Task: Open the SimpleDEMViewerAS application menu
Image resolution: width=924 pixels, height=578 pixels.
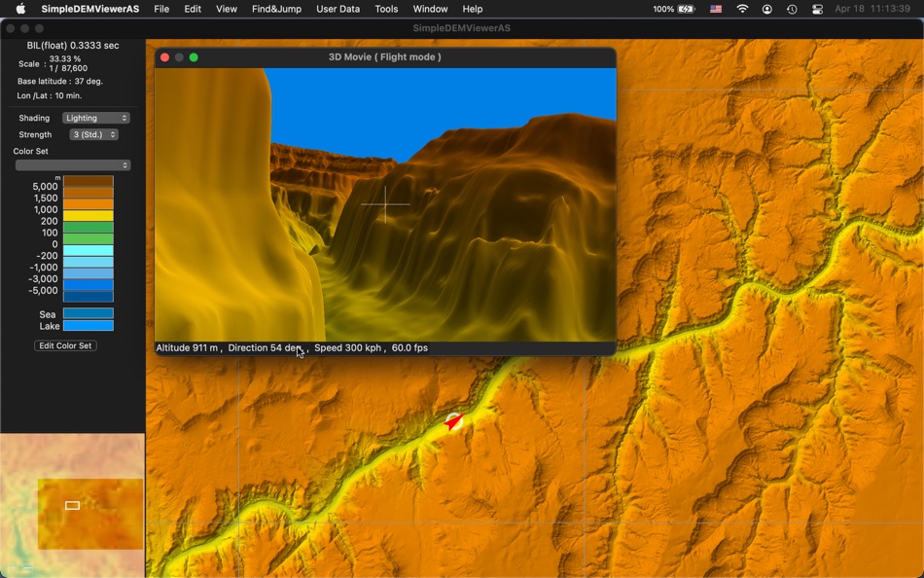Action: click(90, 9)
